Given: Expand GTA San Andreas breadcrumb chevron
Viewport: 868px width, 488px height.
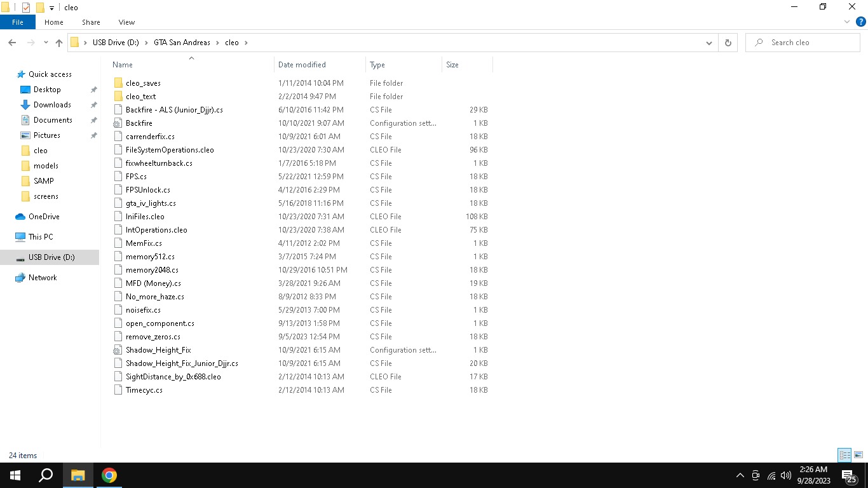Looking at the screenshot, I should [x=217, y=43].
